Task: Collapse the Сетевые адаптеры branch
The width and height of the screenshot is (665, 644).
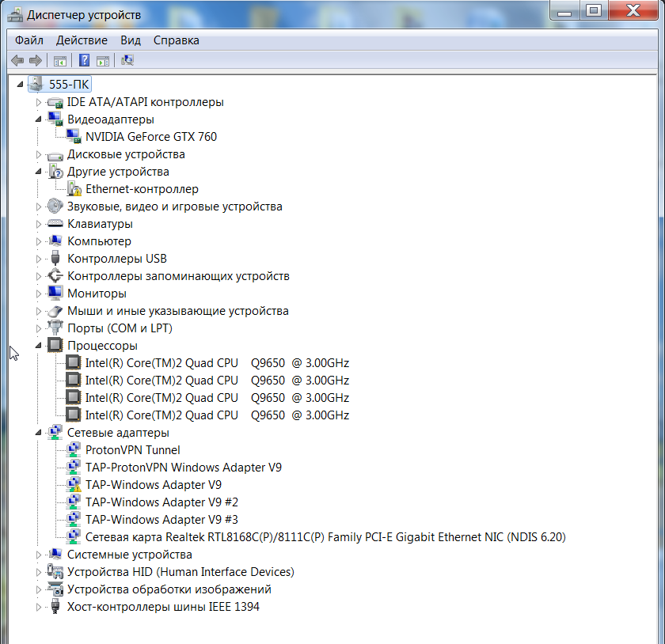Action: [x=38, y=433]
